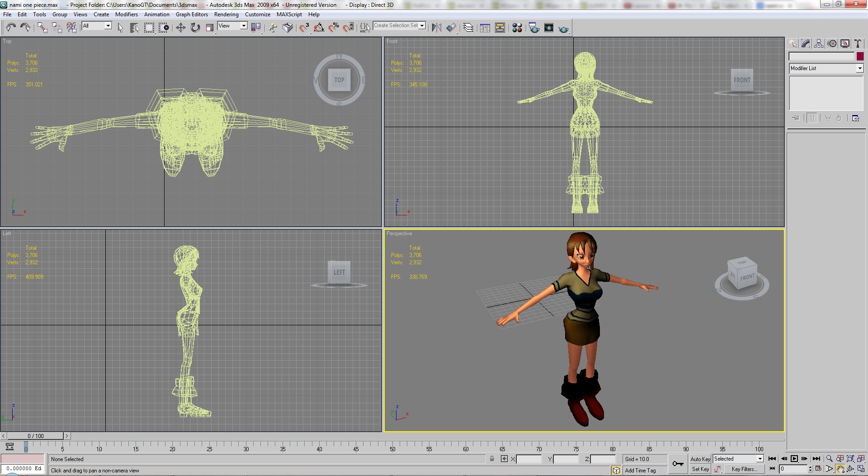The height and width of the screenshot is (476, 868).
Task: Open the key mode Selected dropdown
Action: pyautogui.click(x=738, y=459)
